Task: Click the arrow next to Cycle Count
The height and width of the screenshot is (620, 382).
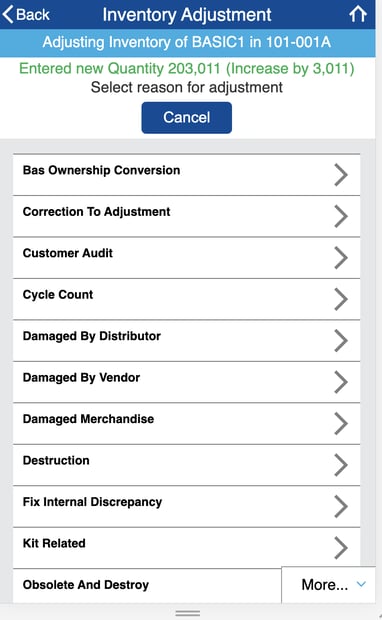Action: pyautogui.click(x=341, y=299)
